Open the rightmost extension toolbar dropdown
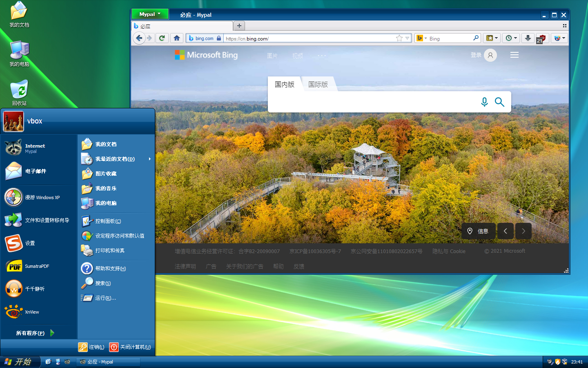The width and height of the screenshot is (588, 368). [x=559, y=38]
